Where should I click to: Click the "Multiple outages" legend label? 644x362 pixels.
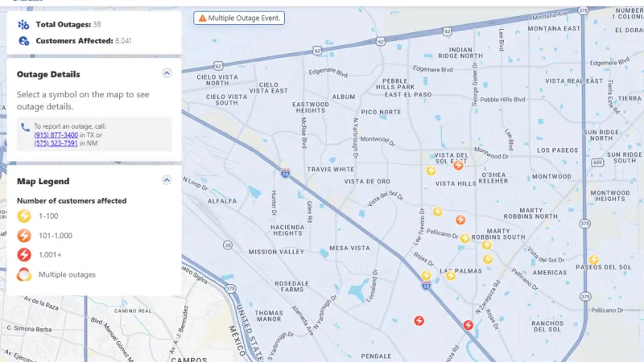(67, 274)
